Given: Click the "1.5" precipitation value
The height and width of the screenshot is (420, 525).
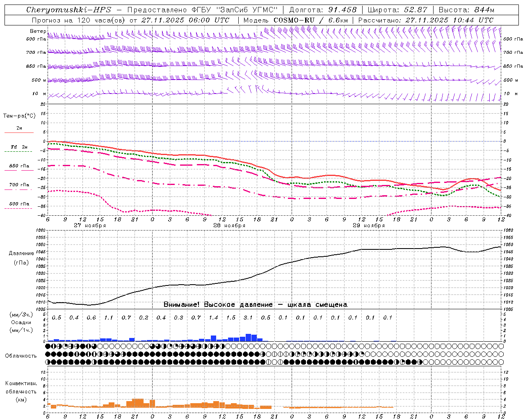Looking at the screenshot, I should (x=231, y=317).
